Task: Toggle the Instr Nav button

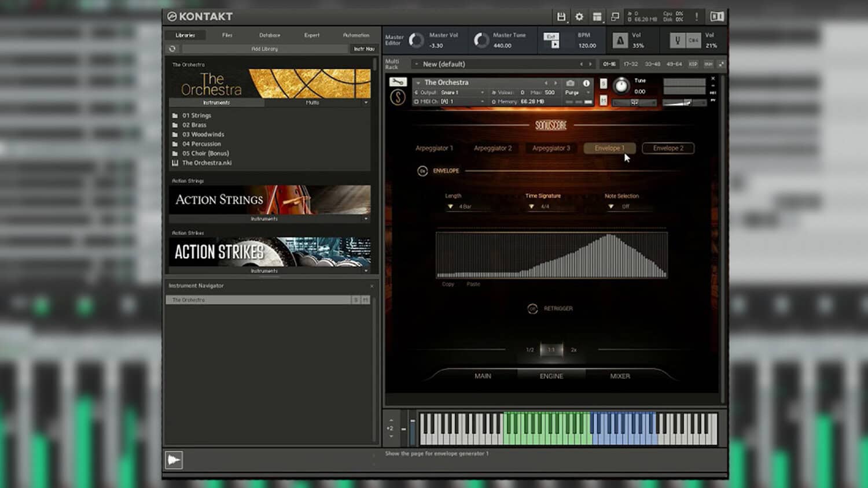Action: [x=364, y=49]
